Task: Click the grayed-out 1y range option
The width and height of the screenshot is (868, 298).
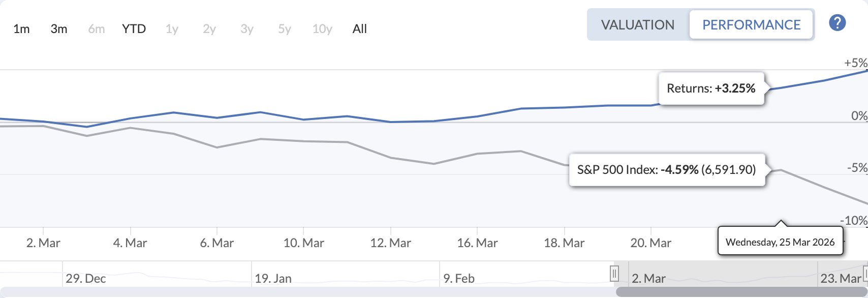Action: (x=171, y=29)
